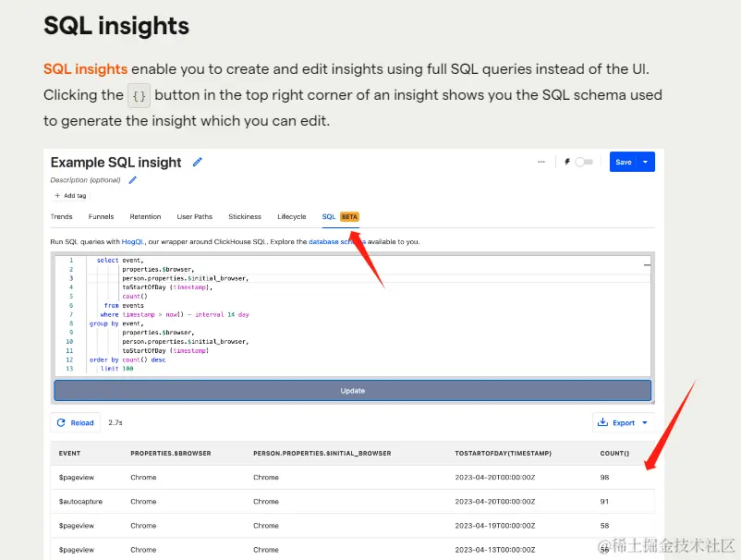Screen dimensions: 741x560
Task: Open the three-dot more options menu
Action: click(541, 162)
